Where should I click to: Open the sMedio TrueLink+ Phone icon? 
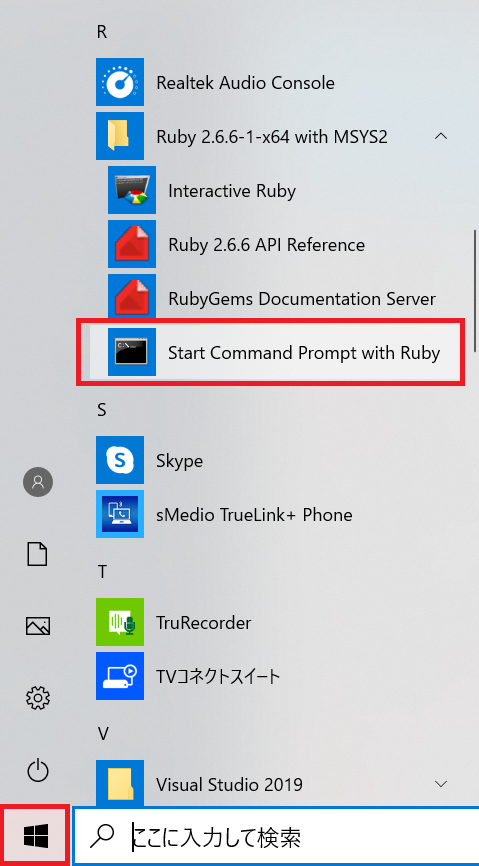point(120,514)
